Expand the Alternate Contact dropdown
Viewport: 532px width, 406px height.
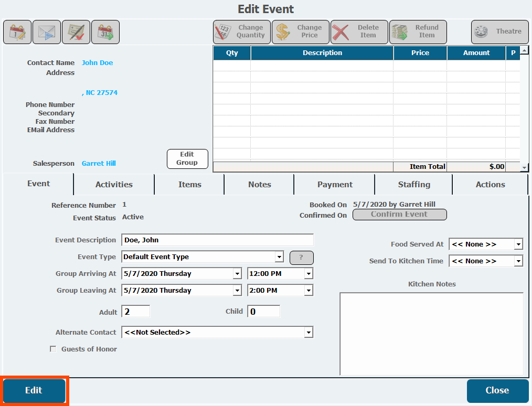(308, 333)
